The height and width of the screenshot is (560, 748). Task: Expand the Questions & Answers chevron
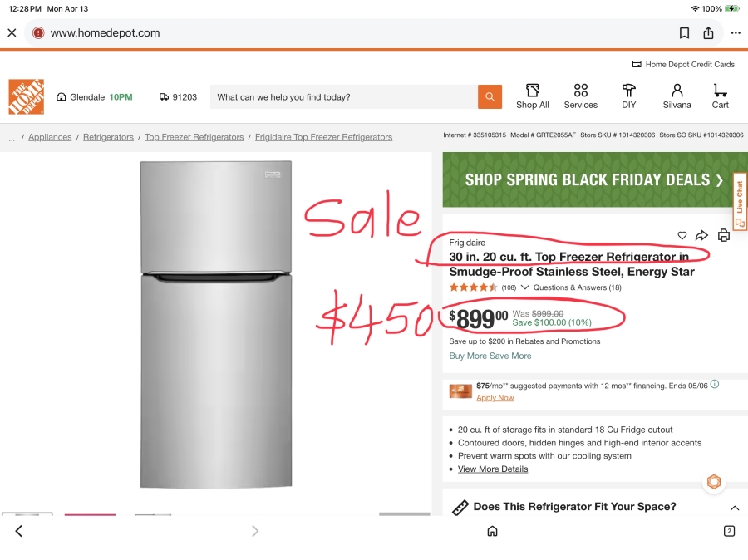(525, 287)
